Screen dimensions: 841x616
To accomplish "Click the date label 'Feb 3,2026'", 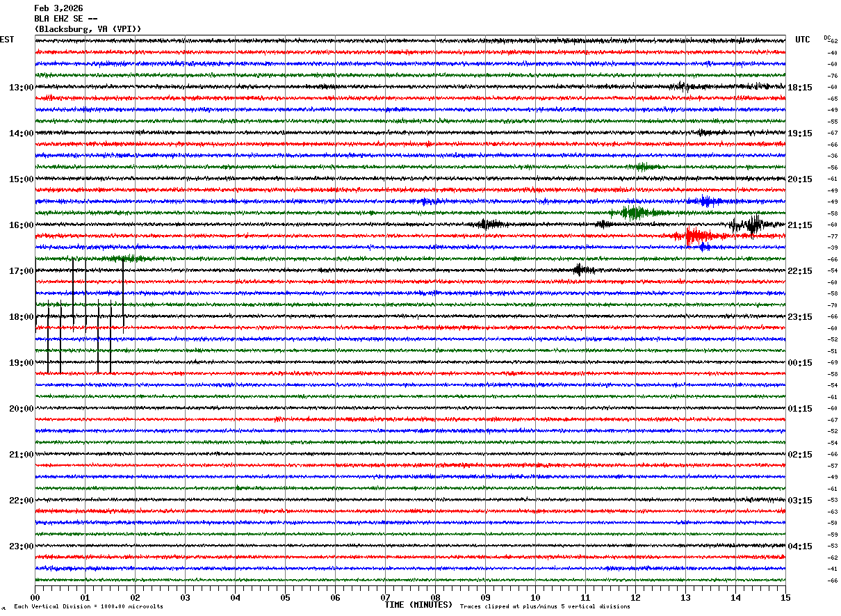I will (x=58, y=8).
